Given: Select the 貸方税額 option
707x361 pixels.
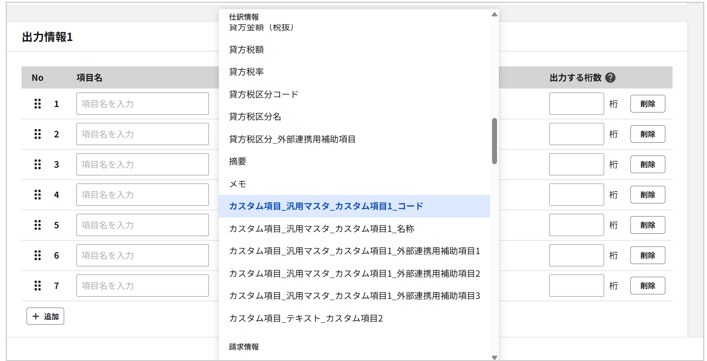Looking at the screenshot, I should click(x=354, y=50).
